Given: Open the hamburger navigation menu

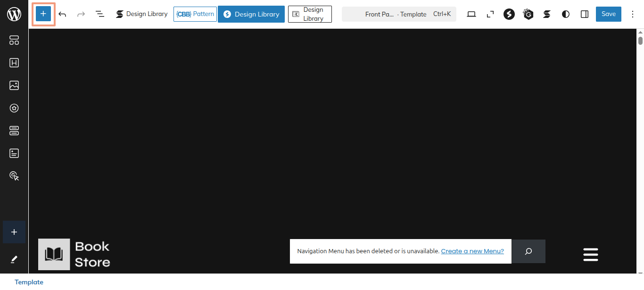Looking at the screenshot, I should (x=590, y=254).
